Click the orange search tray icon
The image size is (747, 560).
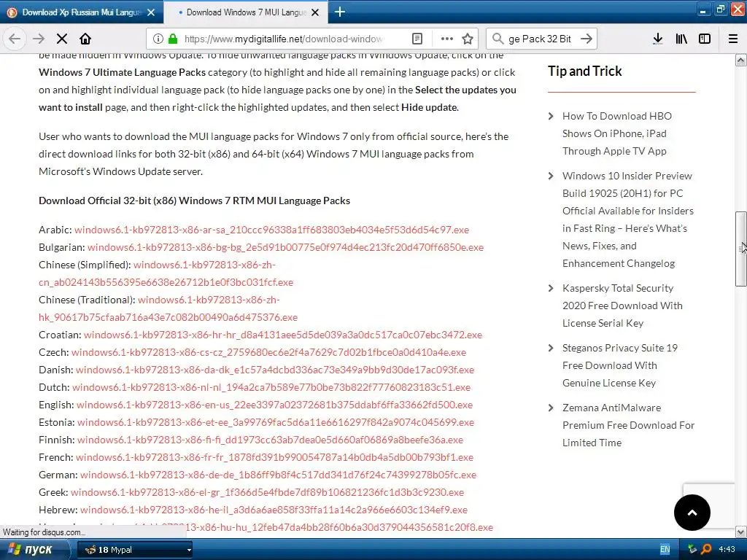(x=706, y=550)
